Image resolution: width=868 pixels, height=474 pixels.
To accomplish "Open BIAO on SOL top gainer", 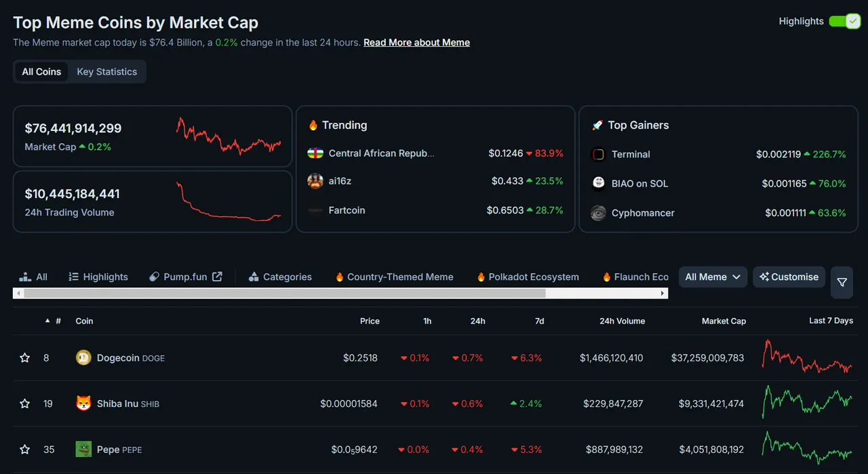I will (x=639, y=183).
